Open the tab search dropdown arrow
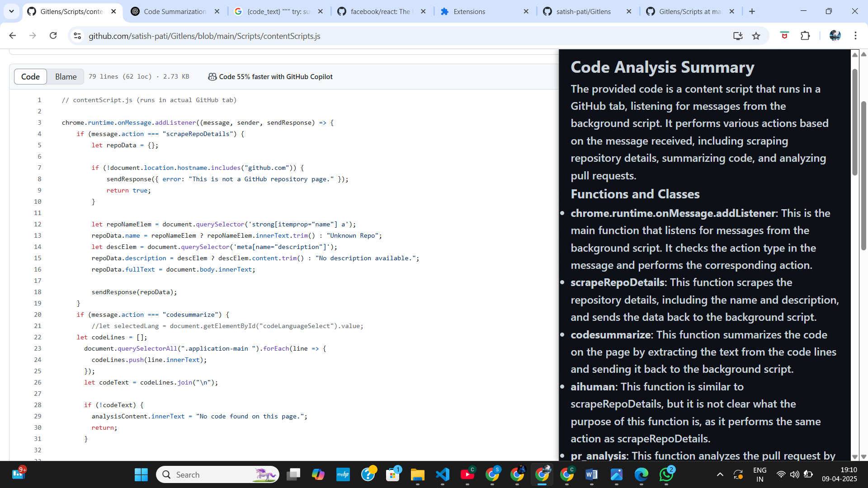The height and width of the screenshot is (488, 868). tap(11, 11)
